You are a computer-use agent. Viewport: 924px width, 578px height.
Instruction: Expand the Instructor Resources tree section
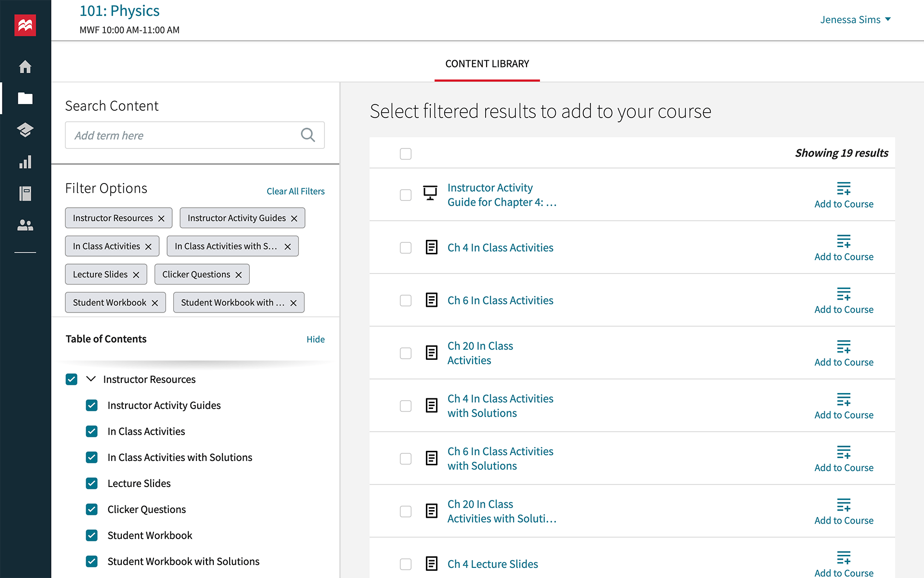click(x=90, y=379)
